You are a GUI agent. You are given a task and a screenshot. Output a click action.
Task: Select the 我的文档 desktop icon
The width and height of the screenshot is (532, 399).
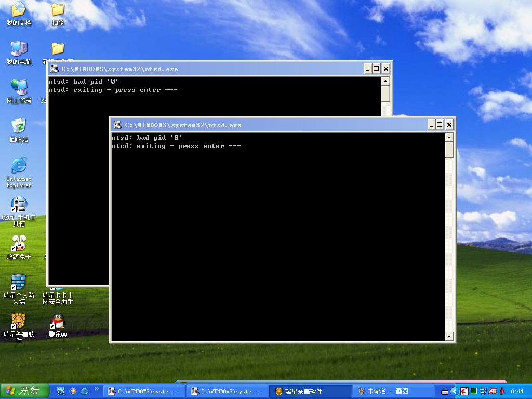tap(19, 13)
